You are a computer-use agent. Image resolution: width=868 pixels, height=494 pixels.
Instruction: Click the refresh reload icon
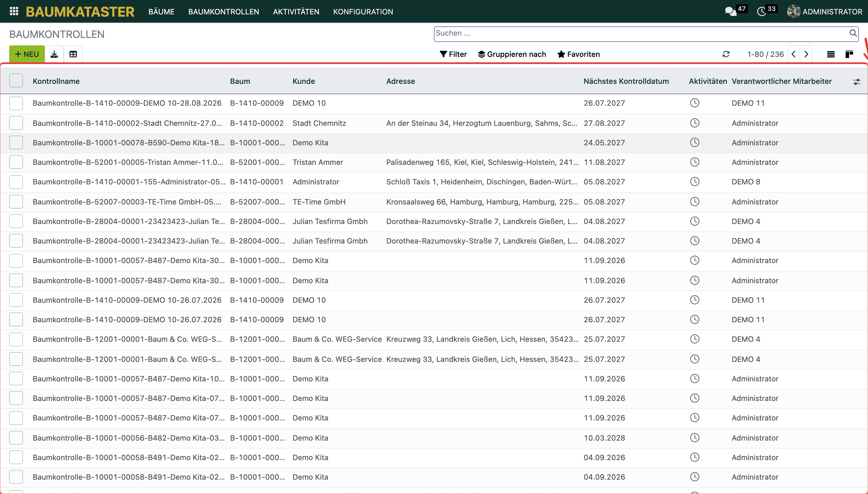coord(726,54)
